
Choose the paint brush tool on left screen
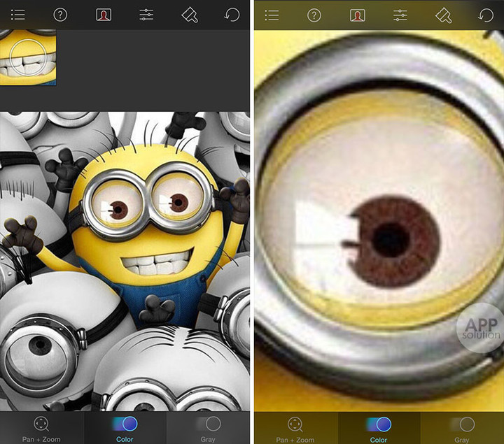tap(190, 15)
